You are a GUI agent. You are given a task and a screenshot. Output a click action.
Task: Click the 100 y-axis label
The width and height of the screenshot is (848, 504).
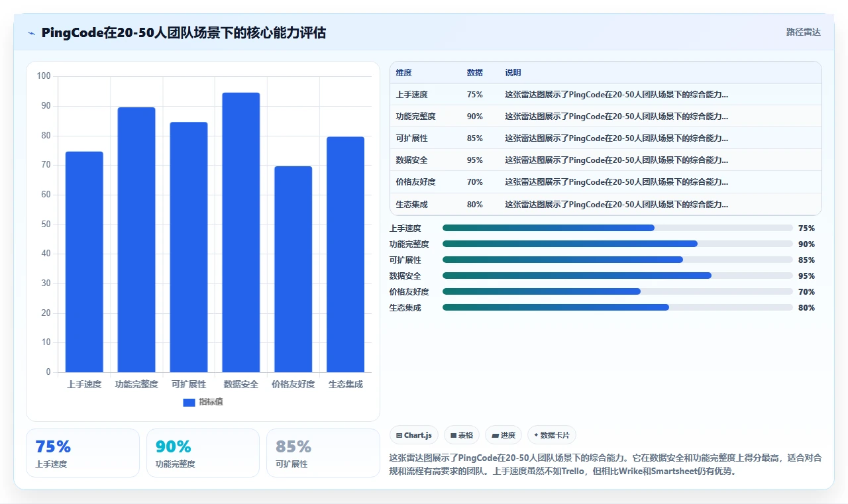[44, 76]
